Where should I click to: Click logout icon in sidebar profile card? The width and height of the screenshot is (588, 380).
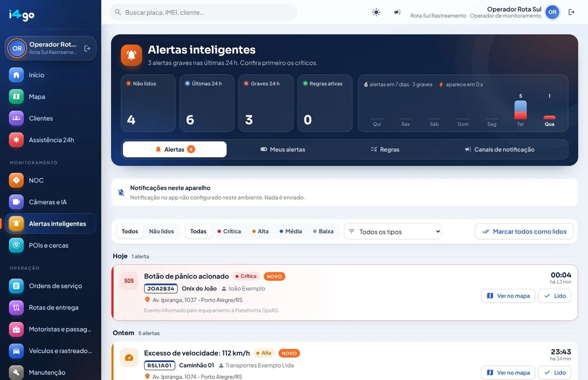point(87,49)
